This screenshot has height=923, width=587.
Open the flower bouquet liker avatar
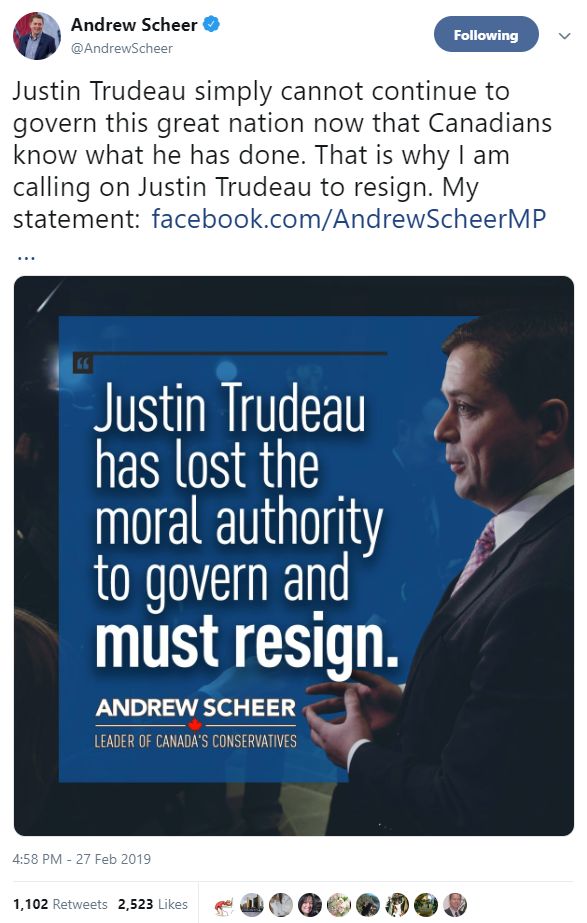click(x=339, y=905)
